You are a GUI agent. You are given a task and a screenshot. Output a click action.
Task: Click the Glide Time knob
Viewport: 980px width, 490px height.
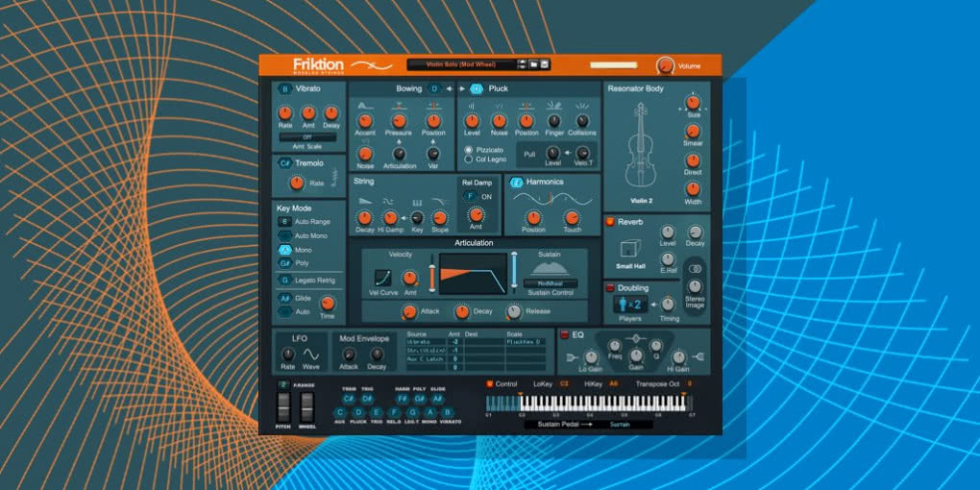click(327, 303)
